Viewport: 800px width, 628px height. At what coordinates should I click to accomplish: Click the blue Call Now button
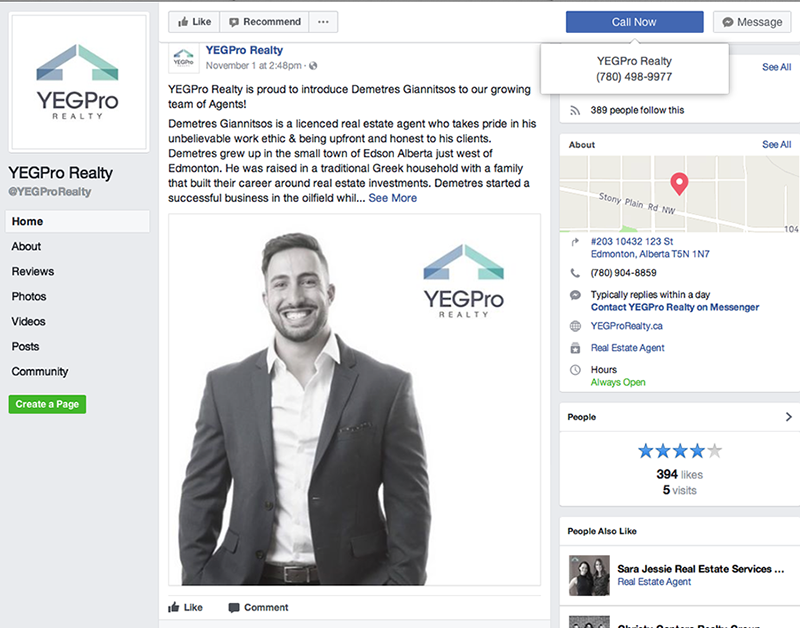634,22
